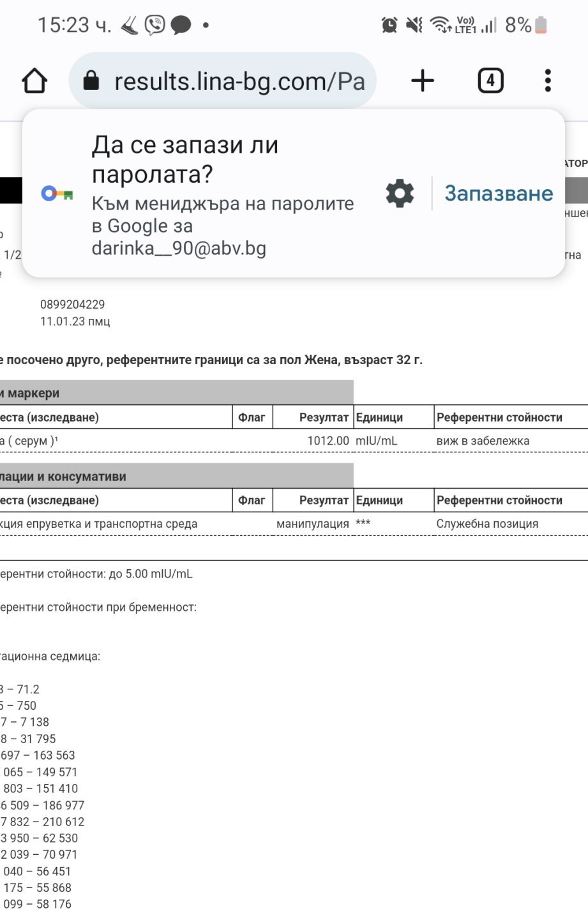Tap the виж в забележка reference cell

point(483,441)
